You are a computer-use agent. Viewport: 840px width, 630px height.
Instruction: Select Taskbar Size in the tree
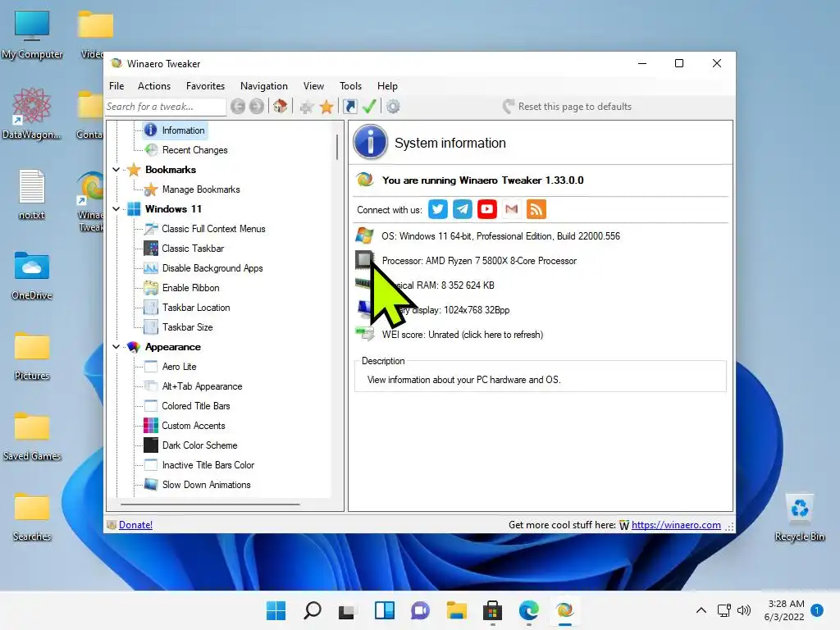point(188,326)
